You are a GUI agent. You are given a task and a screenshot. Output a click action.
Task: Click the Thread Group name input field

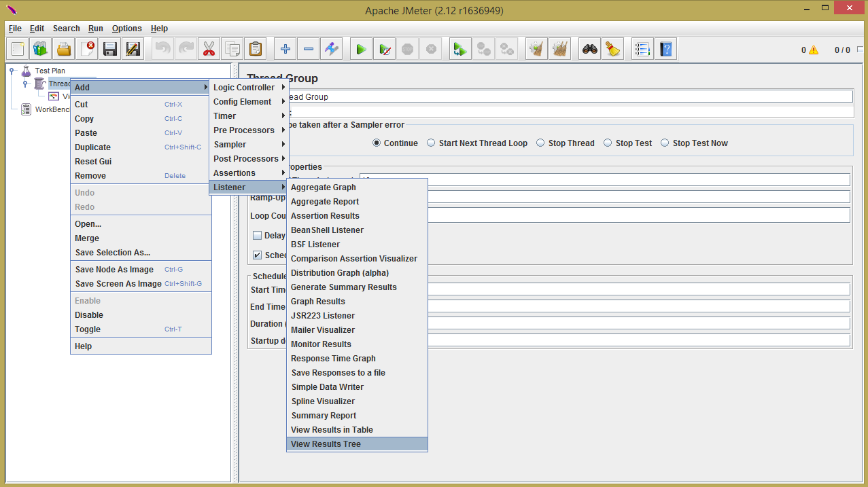point(571,97)
